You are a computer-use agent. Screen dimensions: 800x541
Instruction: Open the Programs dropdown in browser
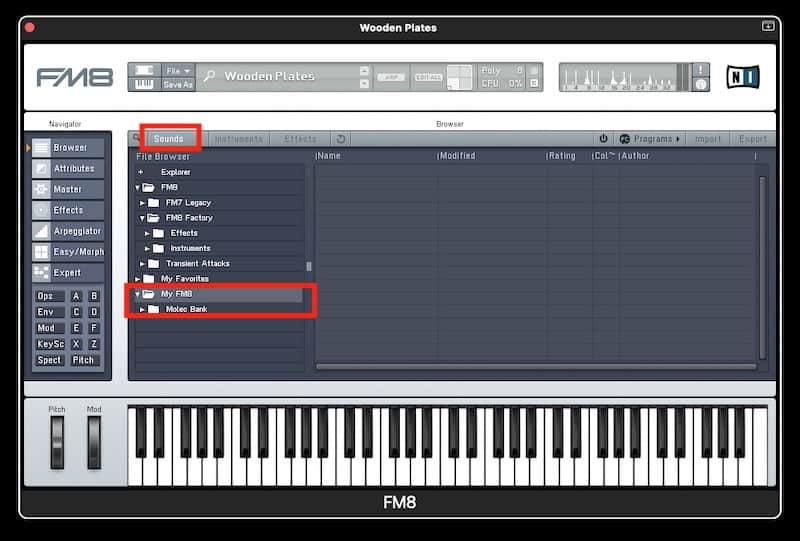click(x=649, y=139)
